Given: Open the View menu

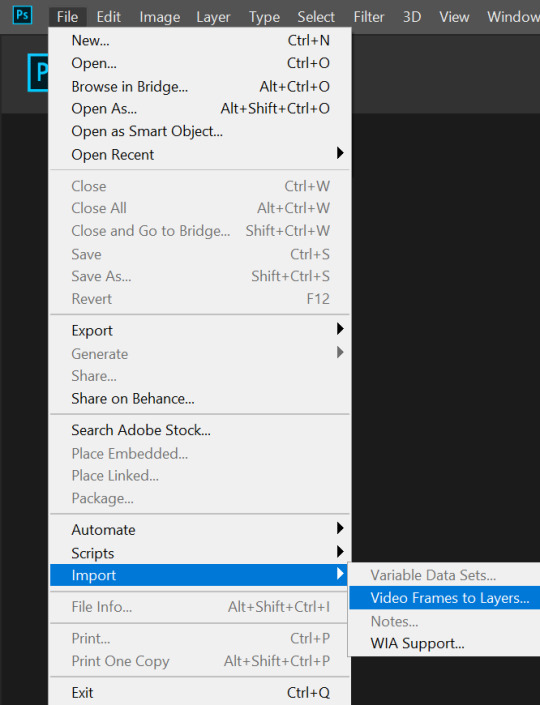Looking at the screenshot, I should click(x=454, y=17).
